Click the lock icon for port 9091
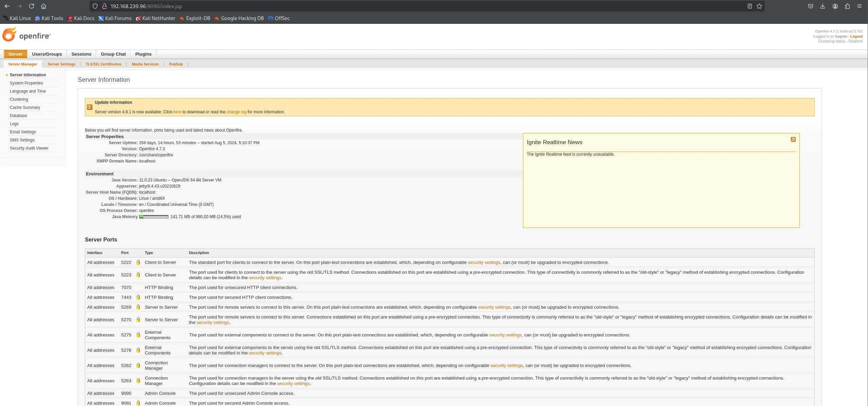868x406 pixels. pos(138,403)
